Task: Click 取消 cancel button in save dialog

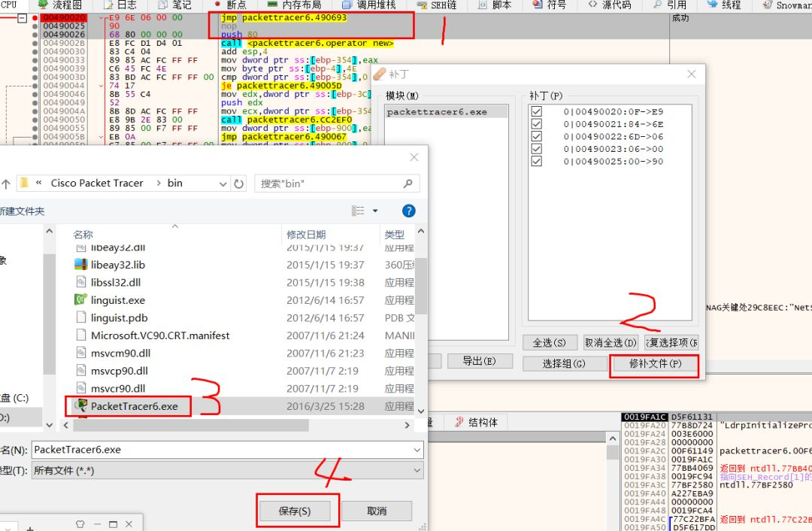Action: [377, 511]
